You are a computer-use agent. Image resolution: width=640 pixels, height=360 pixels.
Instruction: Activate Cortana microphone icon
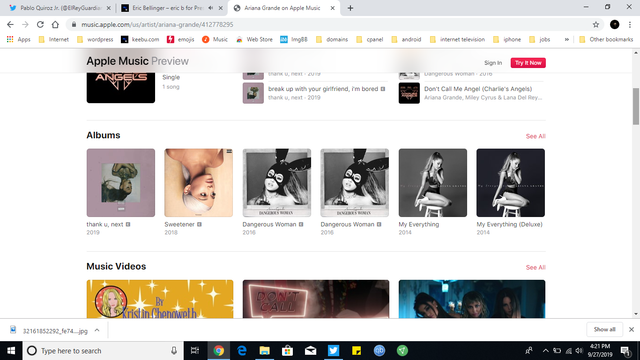(174, 351)
